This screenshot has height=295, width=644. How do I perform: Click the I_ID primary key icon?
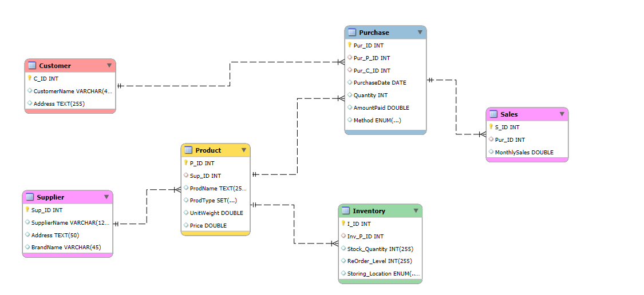[x=344, y=224]
